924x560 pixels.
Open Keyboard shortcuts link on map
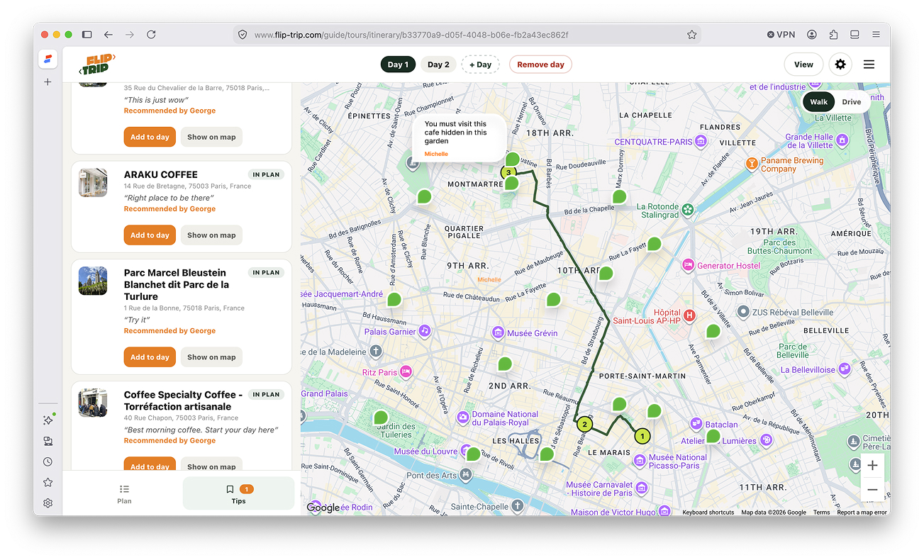(708, 513)
